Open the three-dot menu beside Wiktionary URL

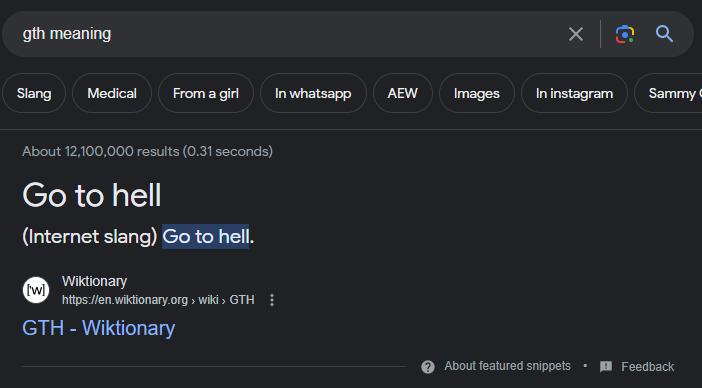(x=272, y=300)
